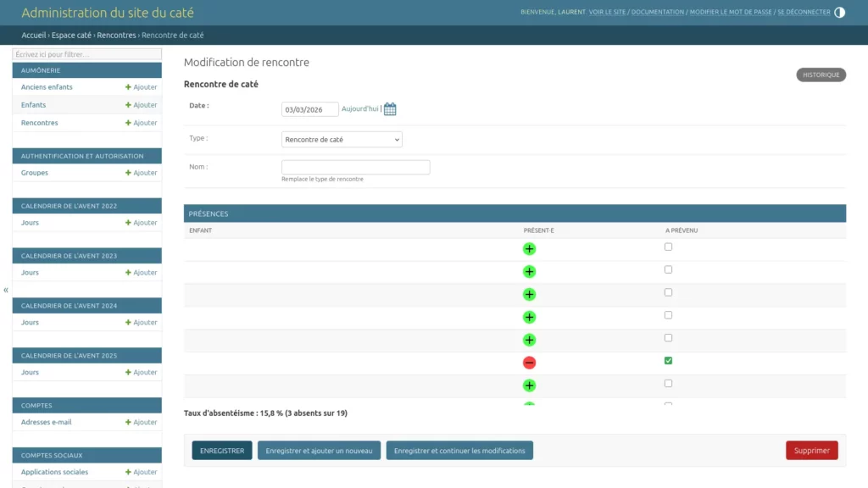Uncheck the checked A prévenu checkbox
The height and width of the screenshot is (488, 868).
tap(668, 360)
